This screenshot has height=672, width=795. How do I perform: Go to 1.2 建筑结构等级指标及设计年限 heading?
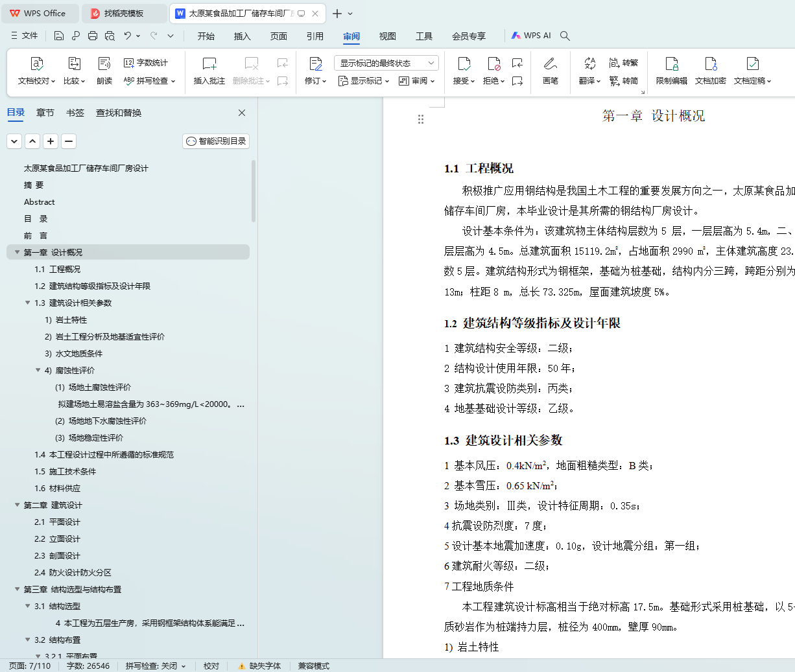(x=92, y=286)
